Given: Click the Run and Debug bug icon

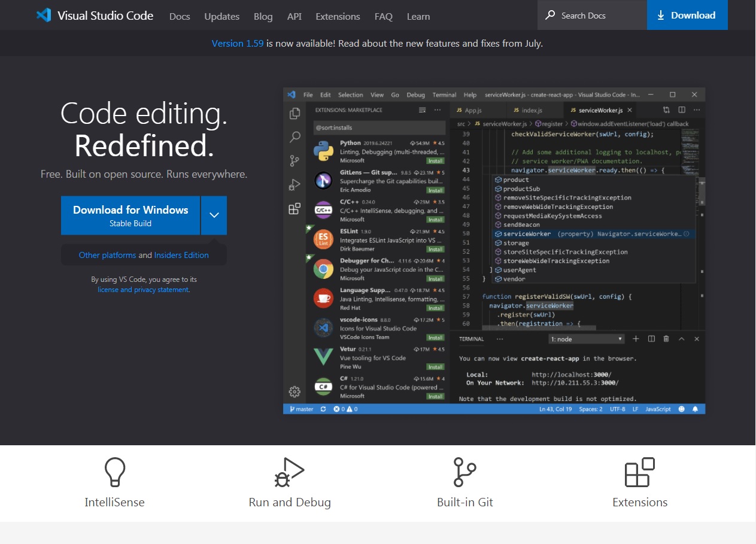Looking at the screenshot, I should point(290,472).
